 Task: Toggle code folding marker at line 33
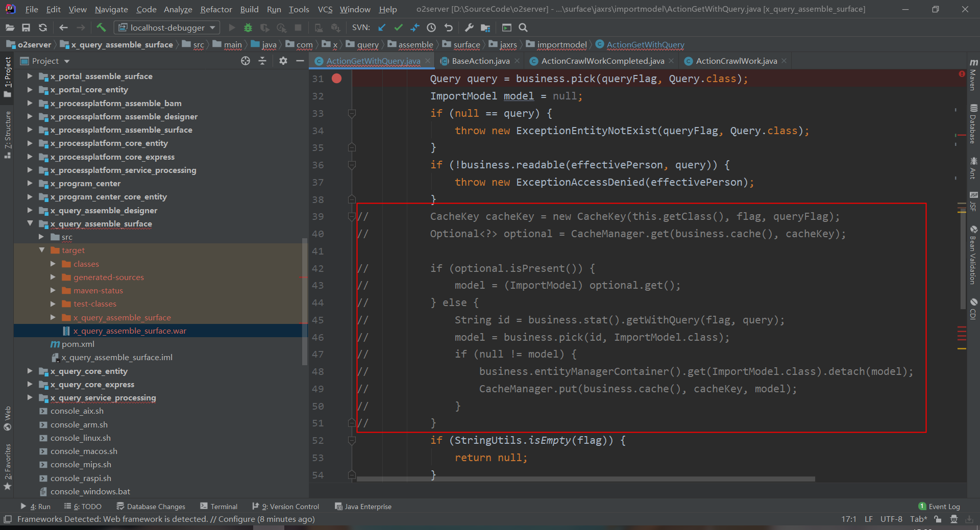[x=352, y=113]
